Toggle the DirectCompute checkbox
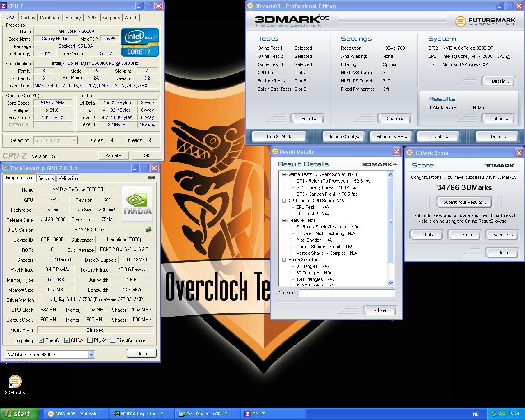This screenshot has width=525, height=420. pos(112,340)
